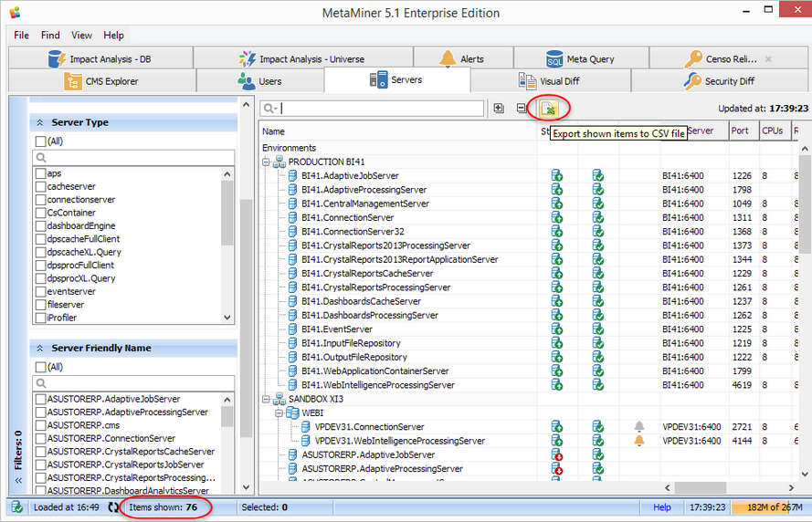Collapse the SANDBOX XI3 tree node
Screen dimensions: 812x522
[x=266, y=399]
